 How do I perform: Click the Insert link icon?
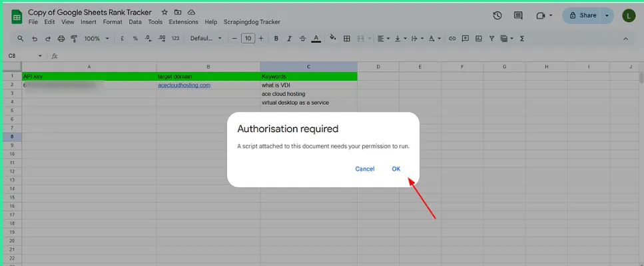point(452,39)
